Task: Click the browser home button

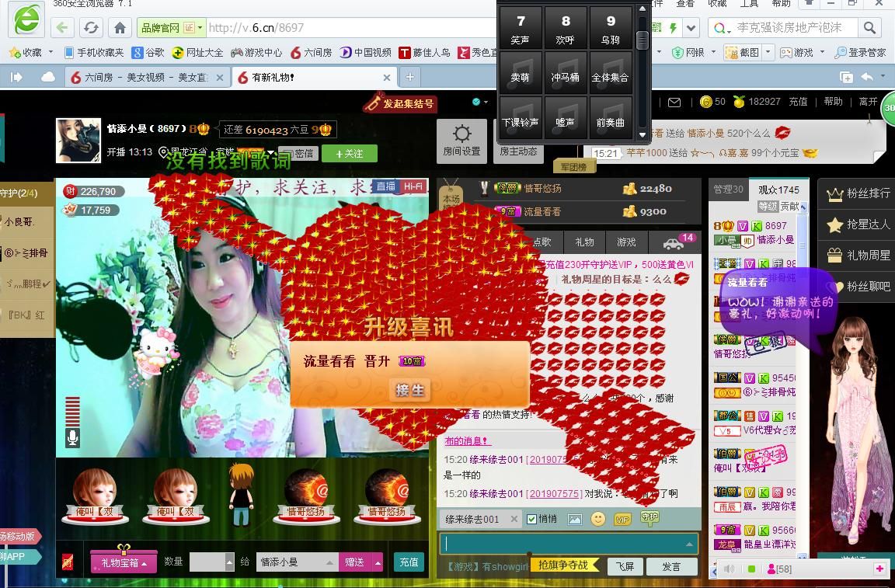Action: tap(120, 28)
